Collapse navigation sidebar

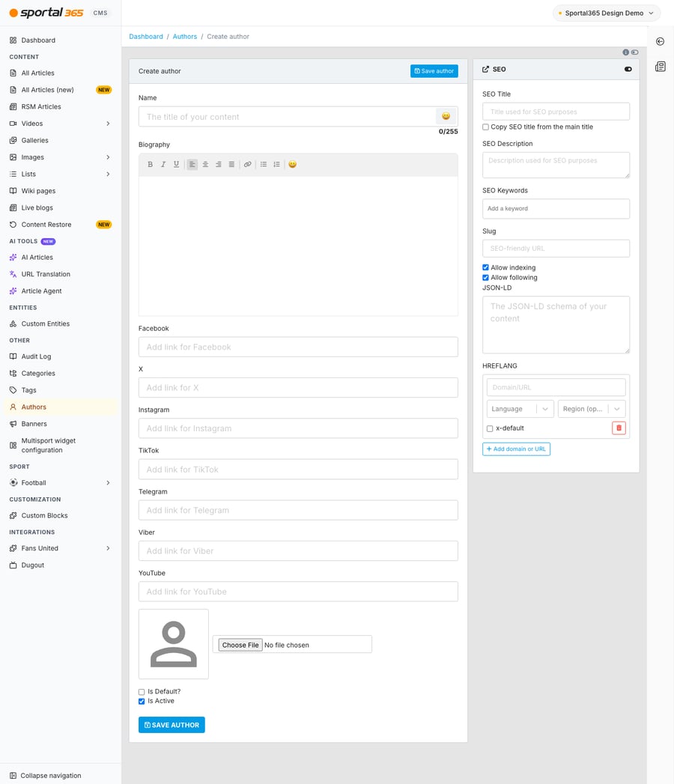coord(46,776)
